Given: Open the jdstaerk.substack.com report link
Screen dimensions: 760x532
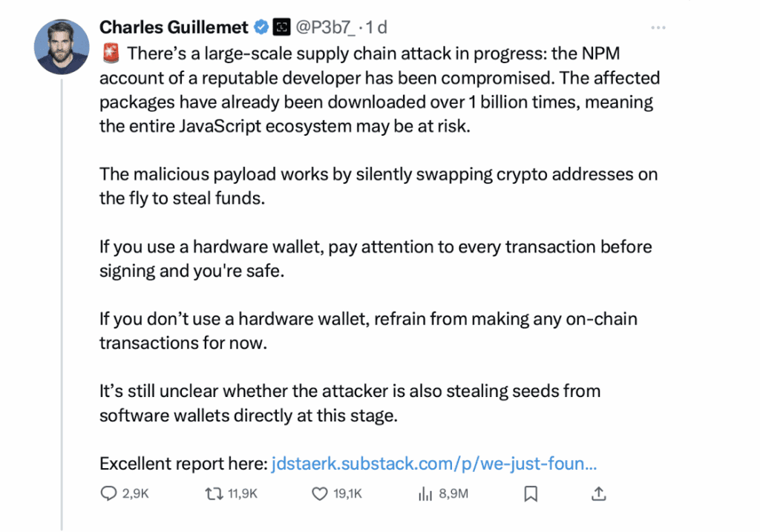Looking at the screenshot, I should [x=436, y=463].
